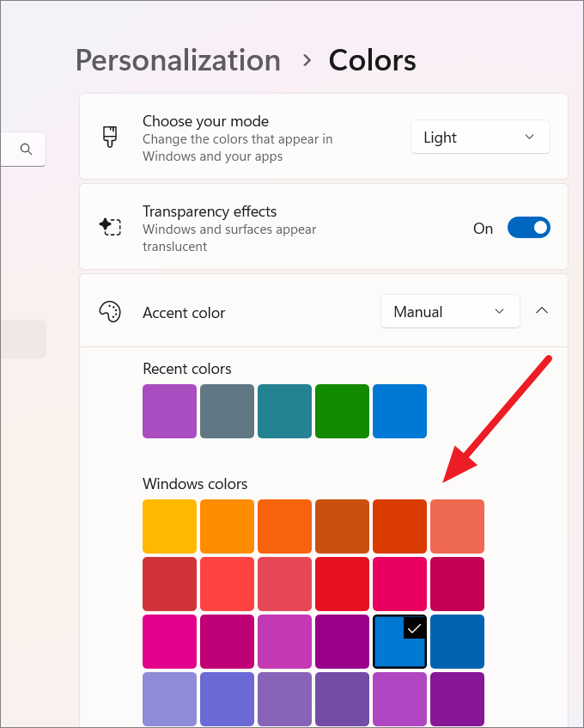Collapse the Accent color section
584x728 pixels.
click(x=542, y=311)
